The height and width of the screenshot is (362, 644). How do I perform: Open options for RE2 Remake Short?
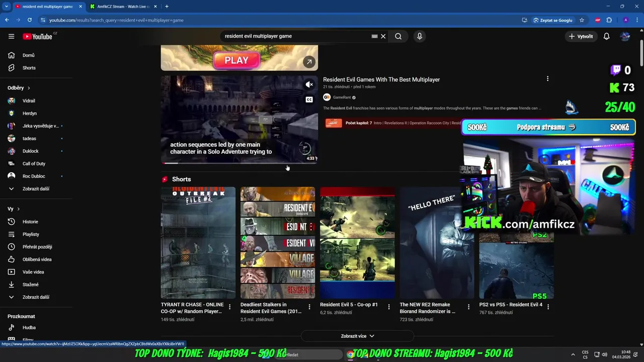468,307
